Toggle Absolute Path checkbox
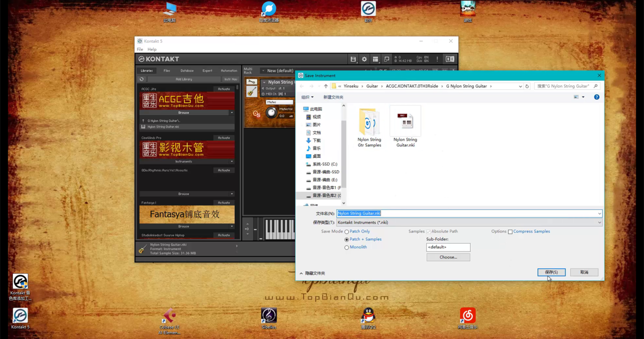 [428, 232]
